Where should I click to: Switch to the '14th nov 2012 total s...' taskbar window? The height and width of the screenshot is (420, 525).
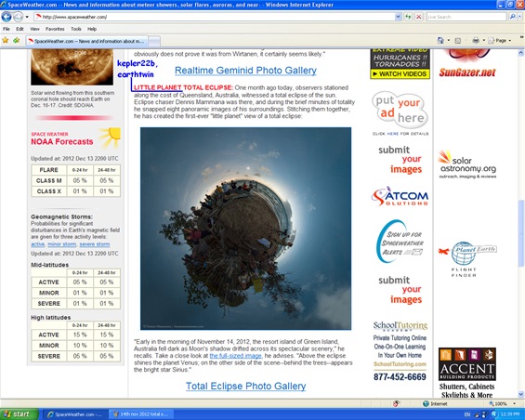(140, 414)
